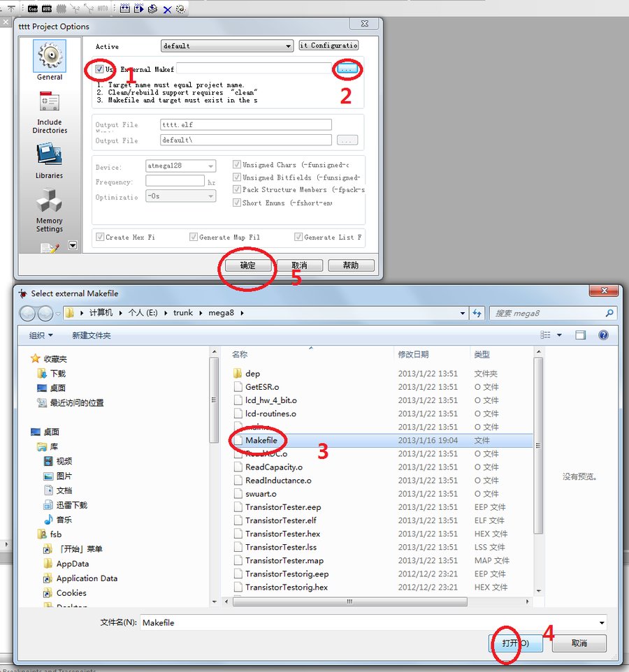Viewport: 629px width, 672px height.
Task: Open the 组织 menu in the file dialog
Action: 38,335
